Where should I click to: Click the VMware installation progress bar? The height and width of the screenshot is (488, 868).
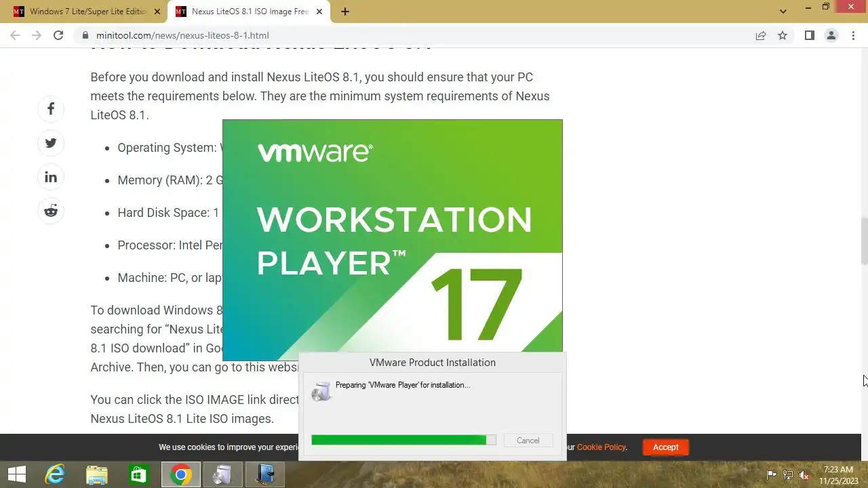(x=403, y=441)
